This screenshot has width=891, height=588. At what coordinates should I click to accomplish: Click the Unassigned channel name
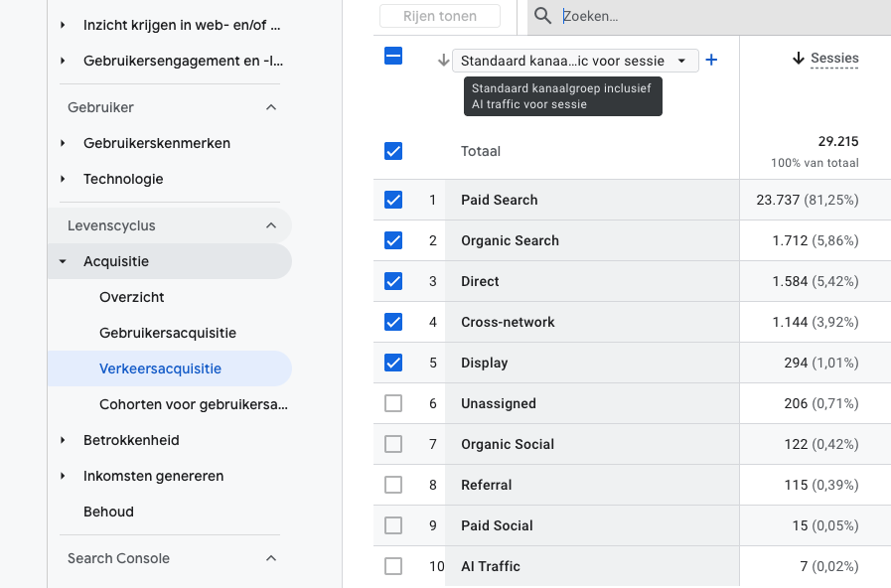(499, 403)
